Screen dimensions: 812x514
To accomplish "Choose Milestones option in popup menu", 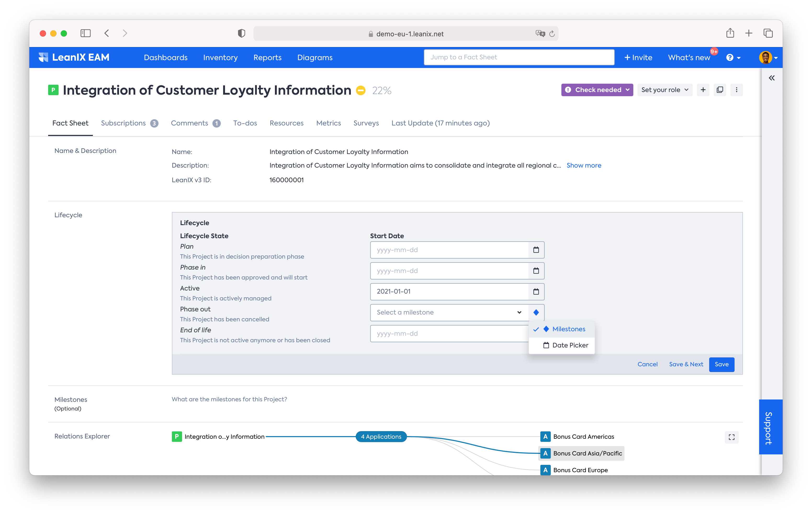I will pos(562,329).
